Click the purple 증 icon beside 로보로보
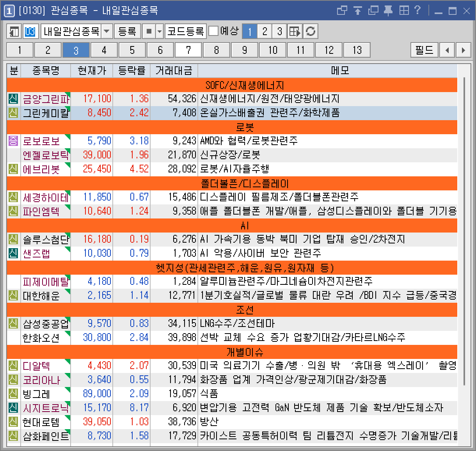This screenshot has width=476, height=451. coord(13,141)
